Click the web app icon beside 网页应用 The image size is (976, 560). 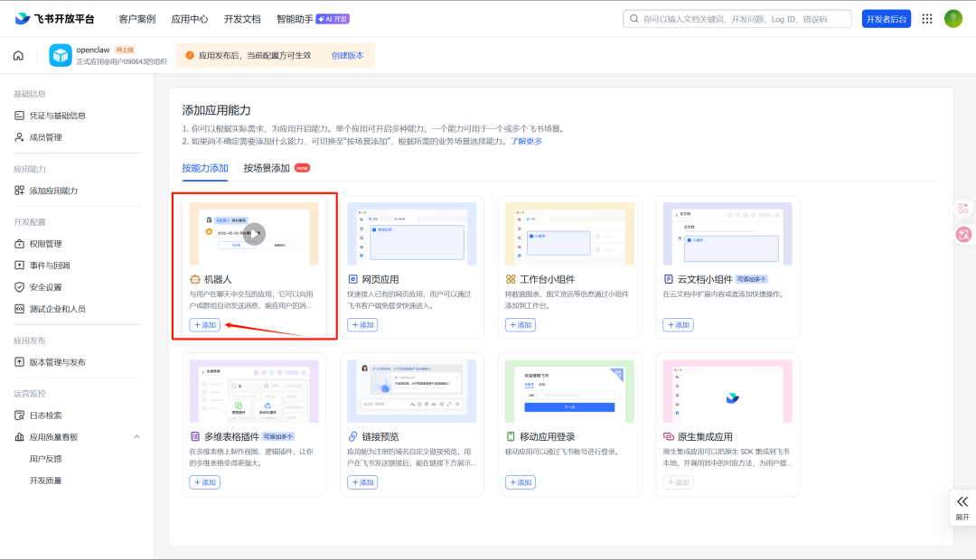(x=353, y=279)
